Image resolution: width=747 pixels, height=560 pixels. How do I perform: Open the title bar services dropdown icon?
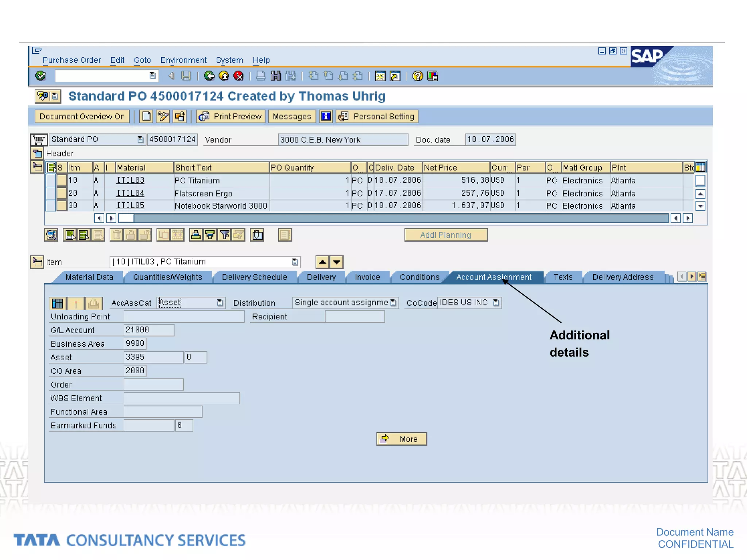54,96
